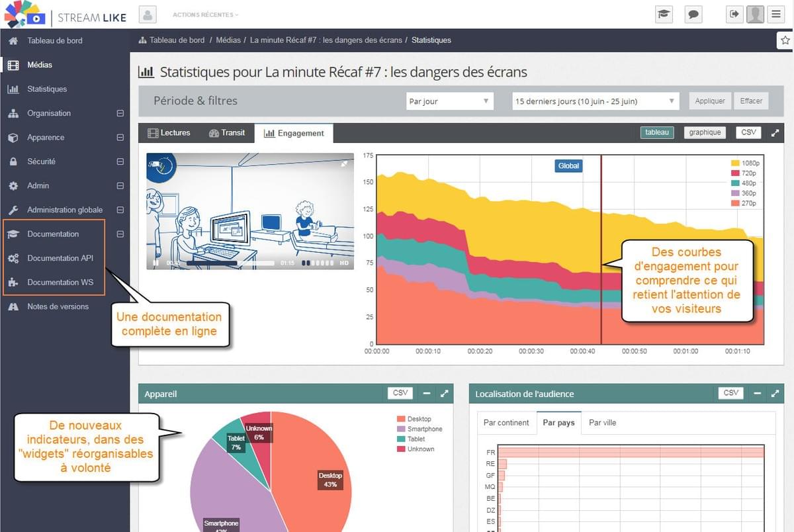794x532 pixels.
Task: Click the HD quality button in player
Action: [344, 263]
